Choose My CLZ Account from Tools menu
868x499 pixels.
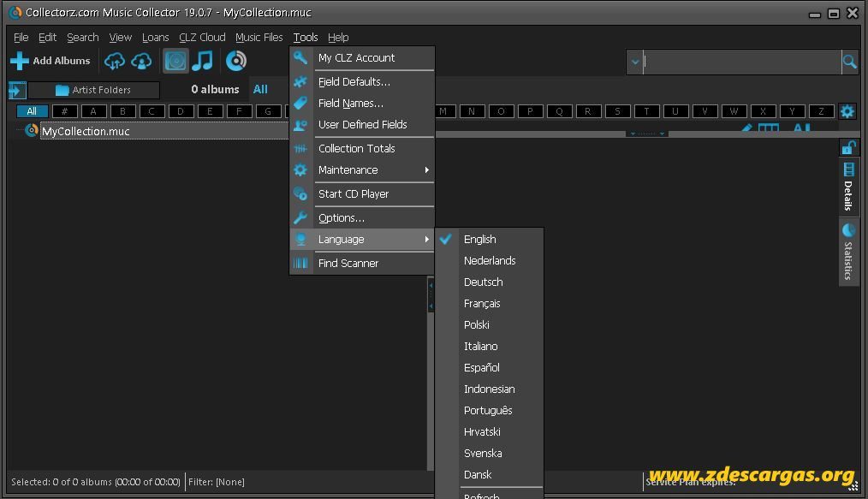tap(362, 57)
